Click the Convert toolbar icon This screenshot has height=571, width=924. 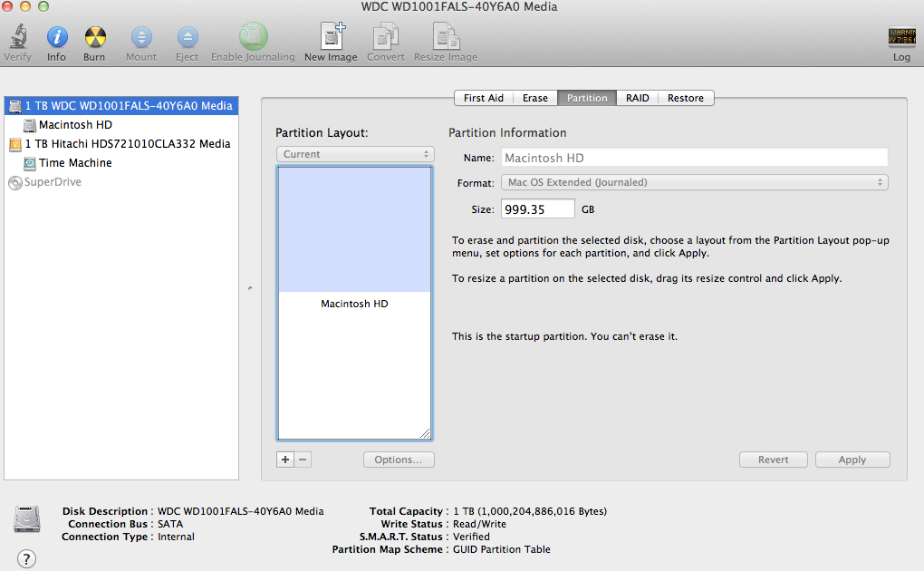386,36
